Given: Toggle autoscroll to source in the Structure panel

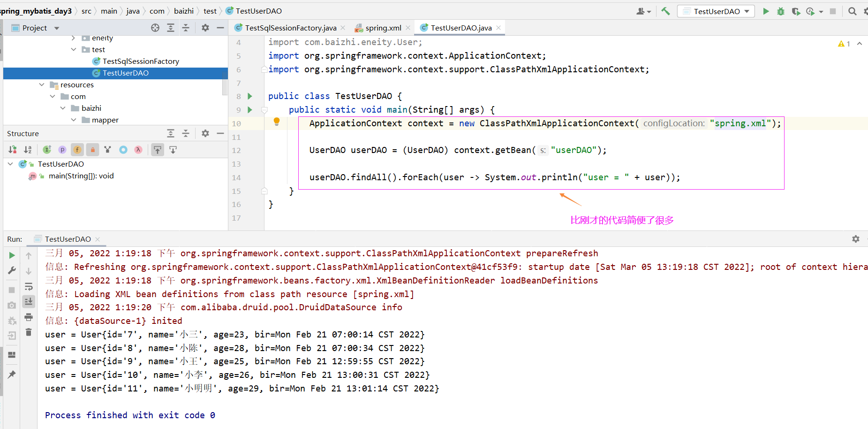Looking at the screenshot, I should [158, 150].
